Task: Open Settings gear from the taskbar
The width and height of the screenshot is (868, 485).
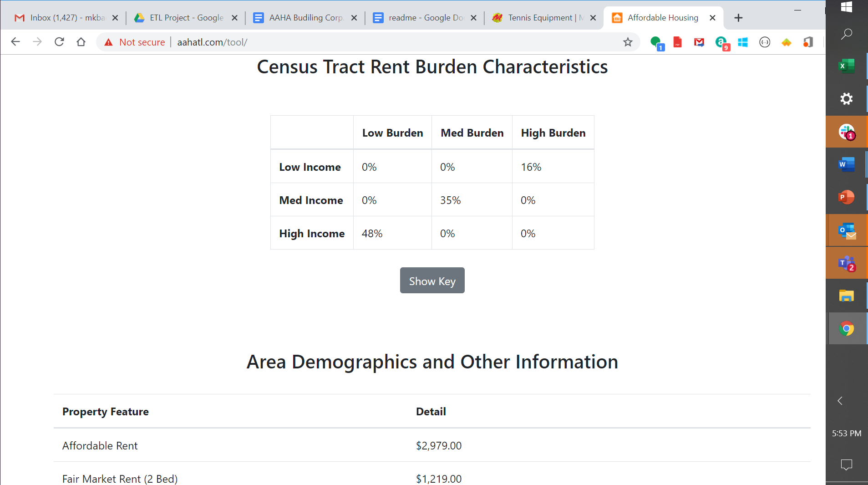Action: pos(847,99)
